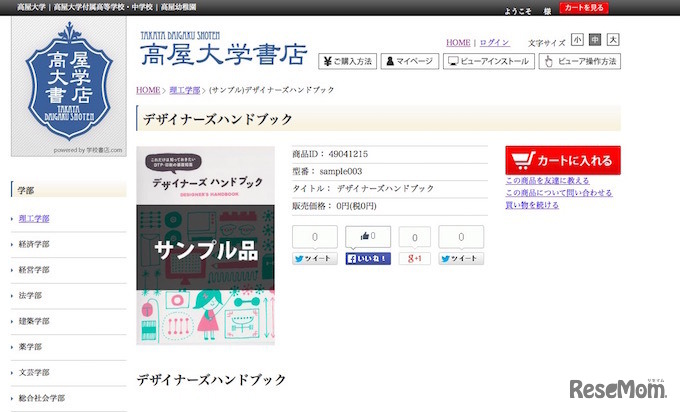This screenshot has height=412, width=680.
Task: Select 建築学部 in the sidebar
Action: tap(34, 321)
